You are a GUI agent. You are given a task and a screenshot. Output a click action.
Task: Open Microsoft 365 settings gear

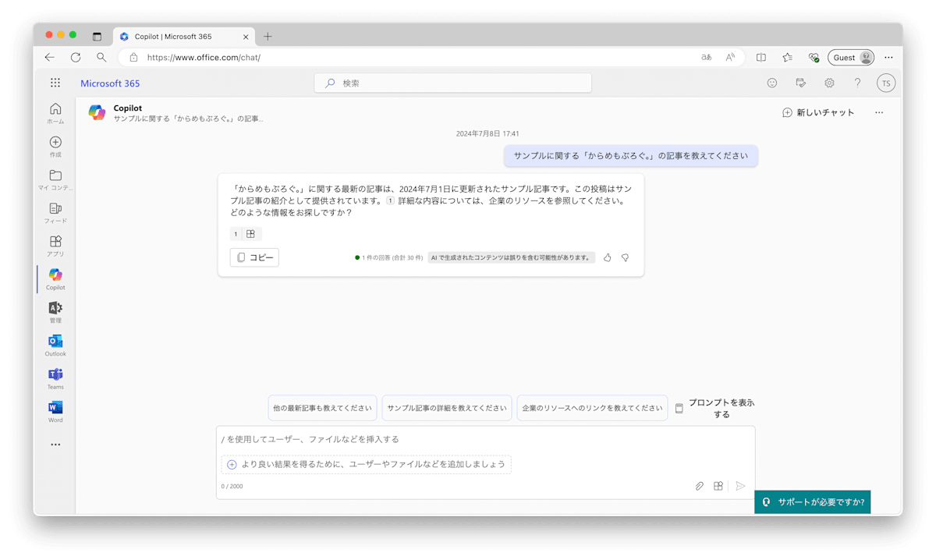829,83
